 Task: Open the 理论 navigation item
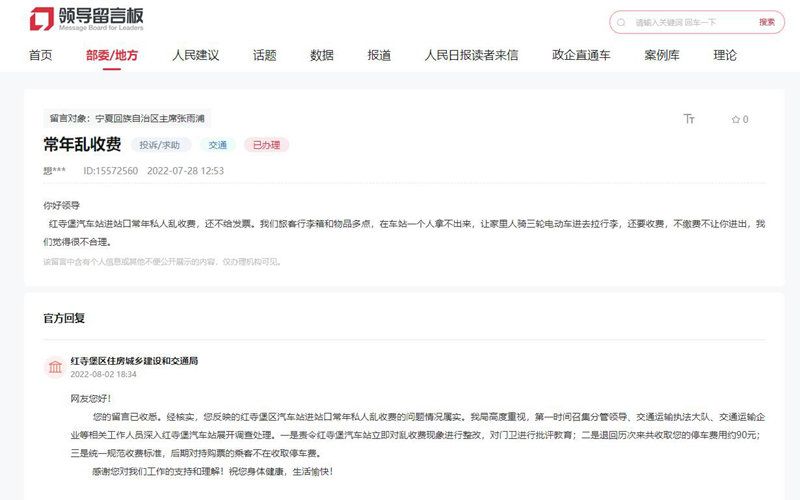pyautogui.click(x=725, y=56)
